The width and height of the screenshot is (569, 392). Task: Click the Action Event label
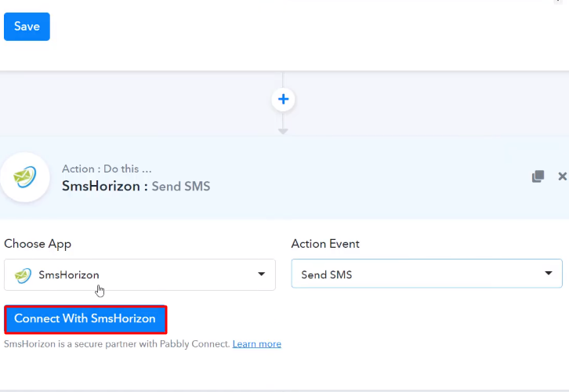pyautogui.click(x=325, y=244)
